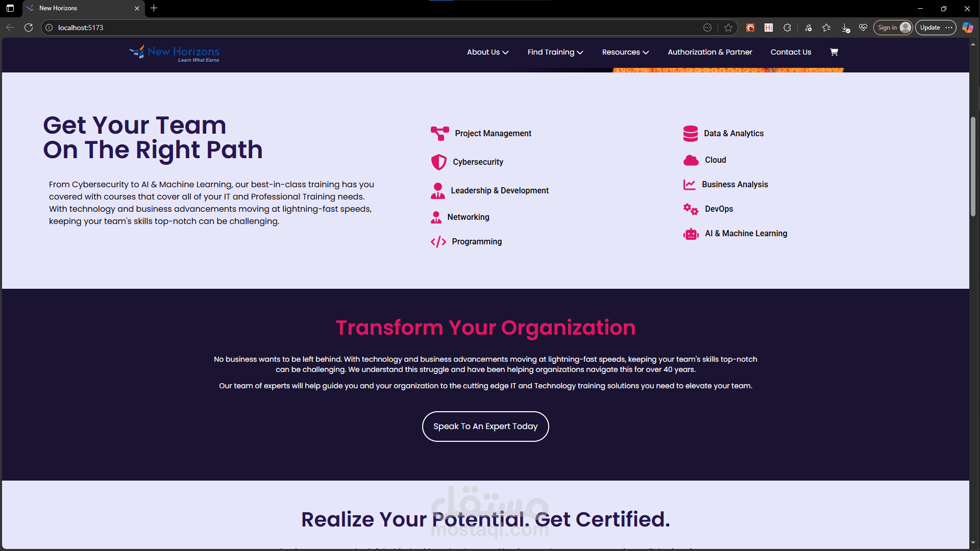Click the browser address bar
The width and height of the screenshot is (980, 551).
click(x=357, y=28)
